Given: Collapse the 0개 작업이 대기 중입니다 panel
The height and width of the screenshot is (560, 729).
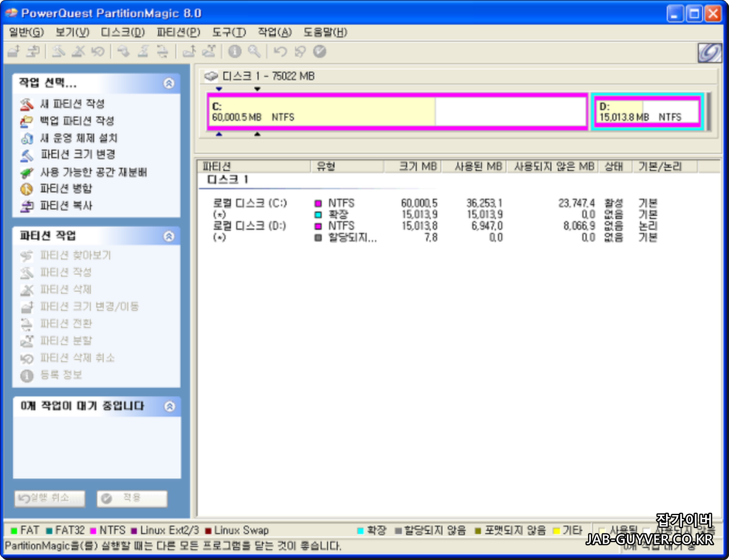Looking at the screenshot, I should point(170,406).
